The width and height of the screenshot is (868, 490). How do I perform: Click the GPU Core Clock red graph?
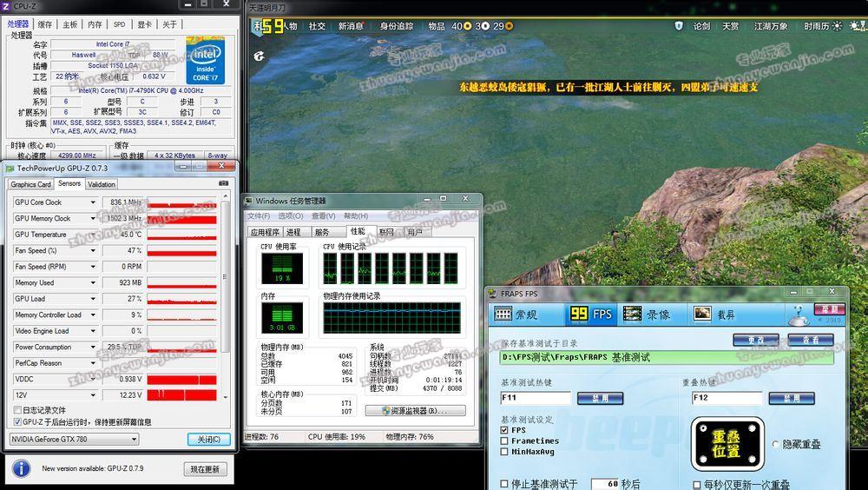181,202
